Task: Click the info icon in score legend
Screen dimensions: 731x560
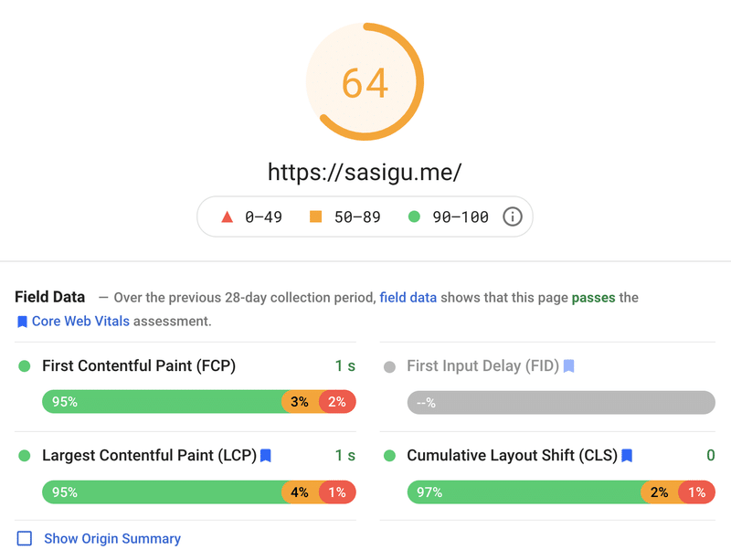Action: (513, 217)
